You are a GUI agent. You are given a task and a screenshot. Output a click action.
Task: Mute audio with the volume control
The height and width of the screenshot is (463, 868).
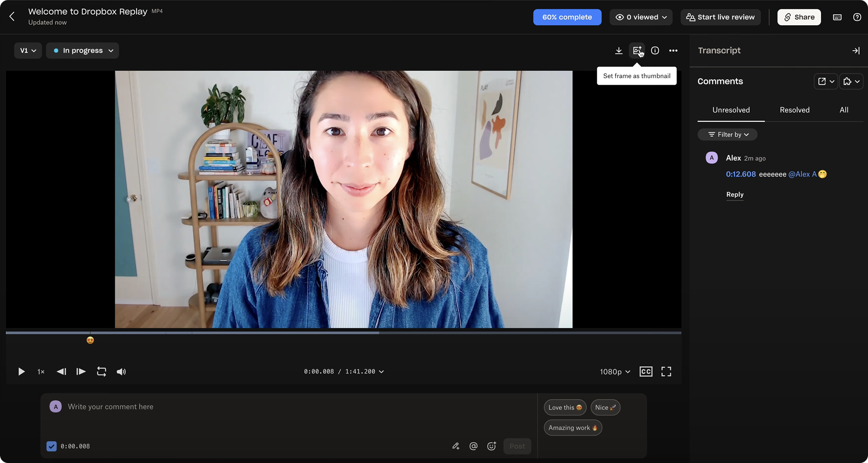tap(121, 372)
